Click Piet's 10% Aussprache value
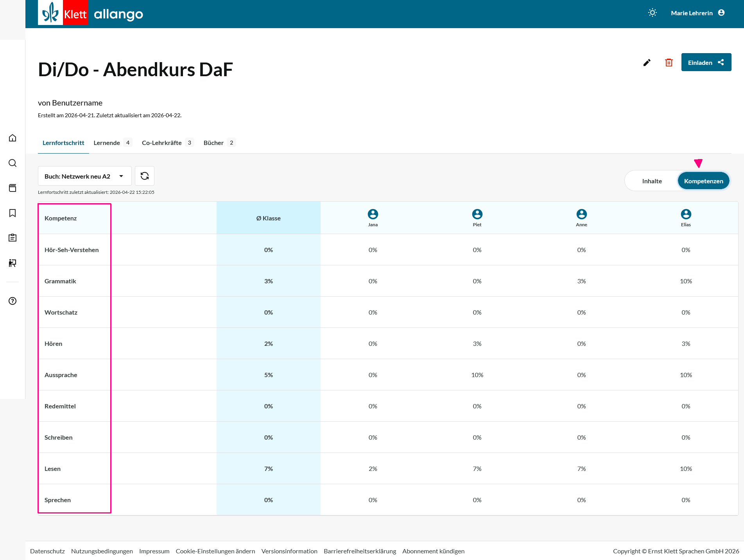 coord(477,375)
